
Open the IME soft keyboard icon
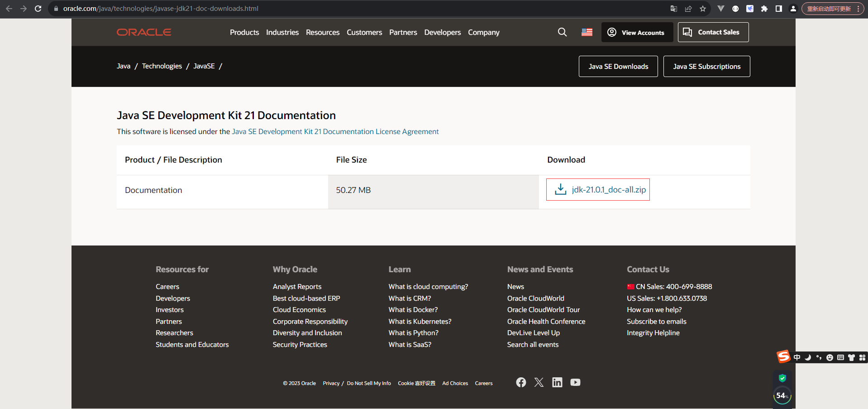840,357
